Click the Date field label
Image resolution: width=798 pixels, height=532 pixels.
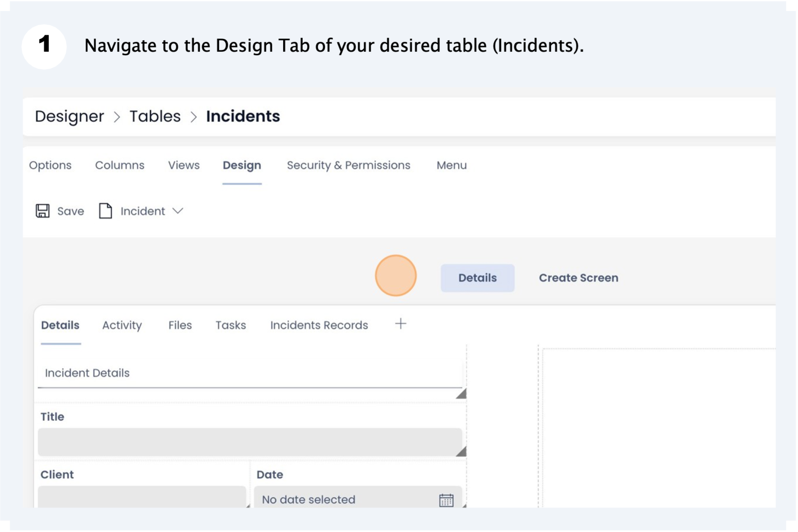click(270, 475)
